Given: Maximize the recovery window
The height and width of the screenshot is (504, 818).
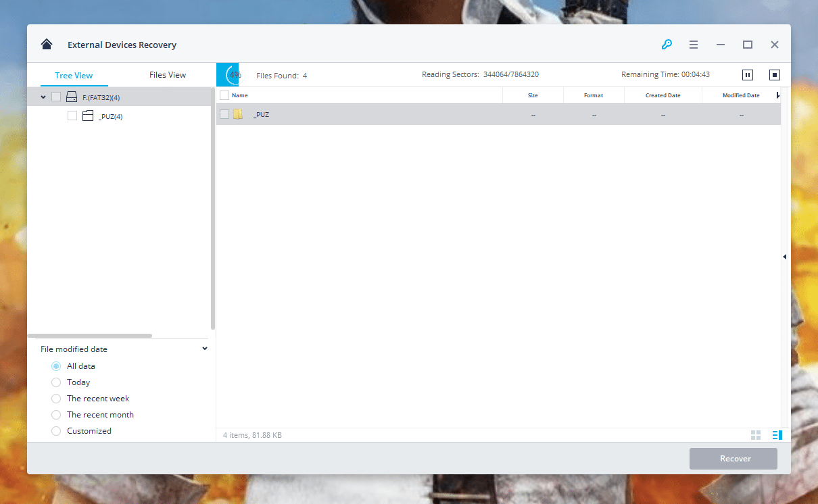Looking at the screenshot, I should (x=748, y=45).
